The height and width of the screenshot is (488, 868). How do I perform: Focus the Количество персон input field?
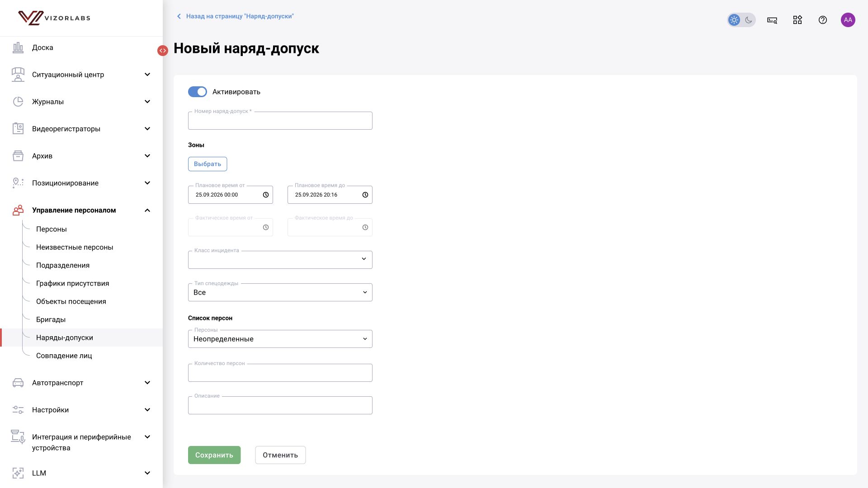tap(280, 373)
